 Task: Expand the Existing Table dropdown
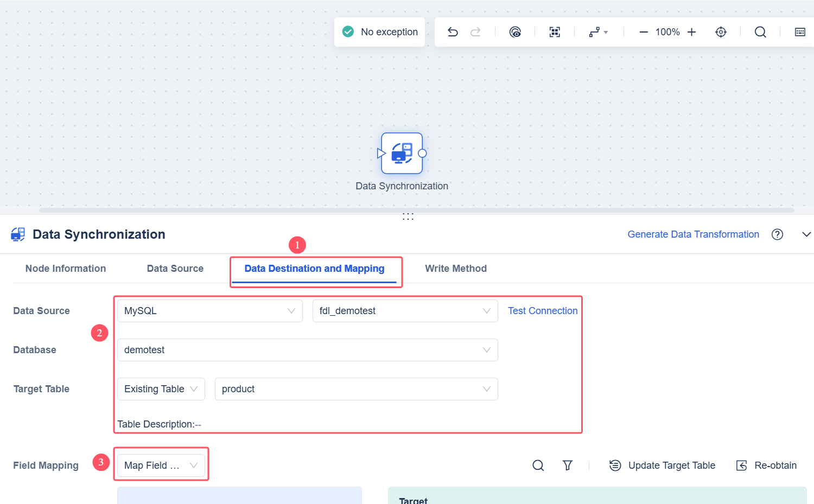click(161, 389)
